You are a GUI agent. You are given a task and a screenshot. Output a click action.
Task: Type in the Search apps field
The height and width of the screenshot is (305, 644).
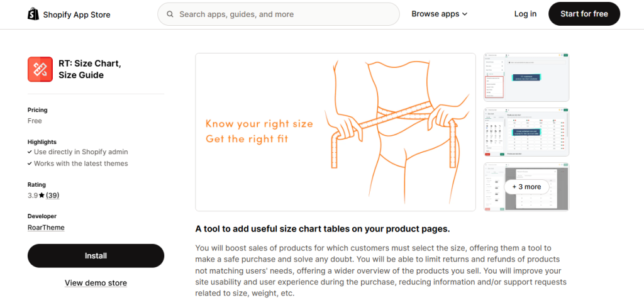click(x=283, y=14)
